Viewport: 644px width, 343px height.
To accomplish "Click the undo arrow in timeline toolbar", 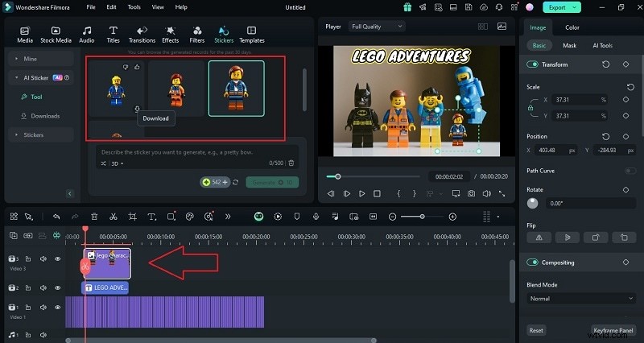I will (x=56, y=217).
